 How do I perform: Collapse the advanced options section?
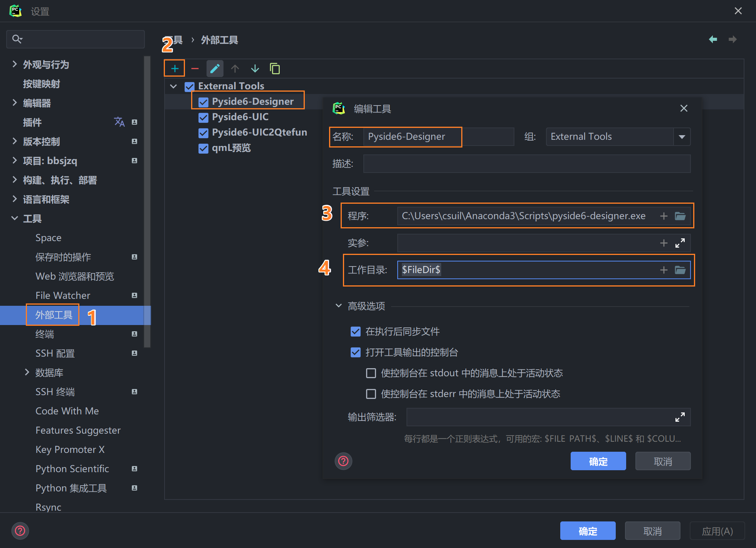tap(338, 306)
